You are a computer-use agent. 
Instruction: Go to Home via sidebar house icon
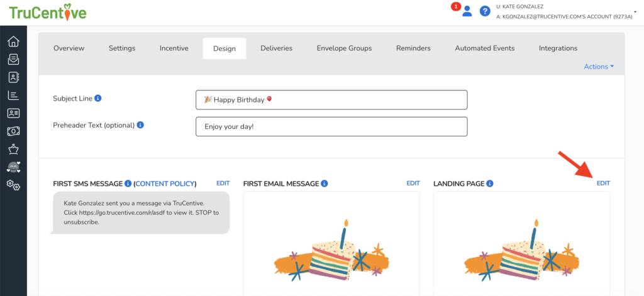(x=13, y=42)
